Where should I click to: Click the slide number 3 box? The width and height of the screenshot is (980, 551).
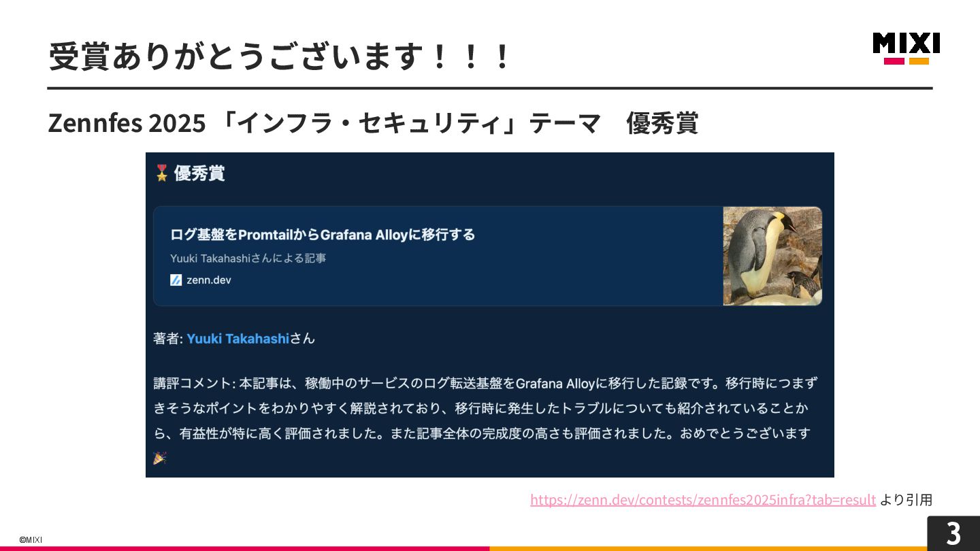(x=953, y=533)
